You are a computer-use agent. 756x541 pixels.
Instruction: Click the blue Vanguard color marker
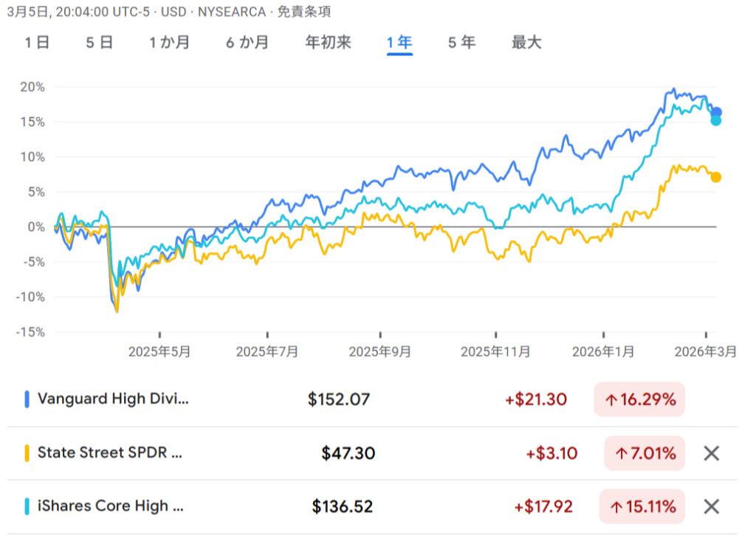point(27,400)
